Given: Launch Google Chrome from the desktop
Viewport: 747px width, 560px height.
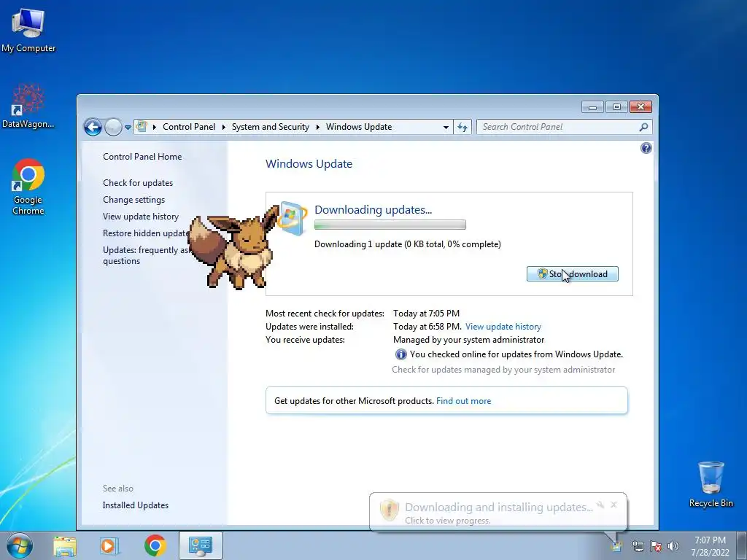Looking at the screenshot, I should 28,187.
